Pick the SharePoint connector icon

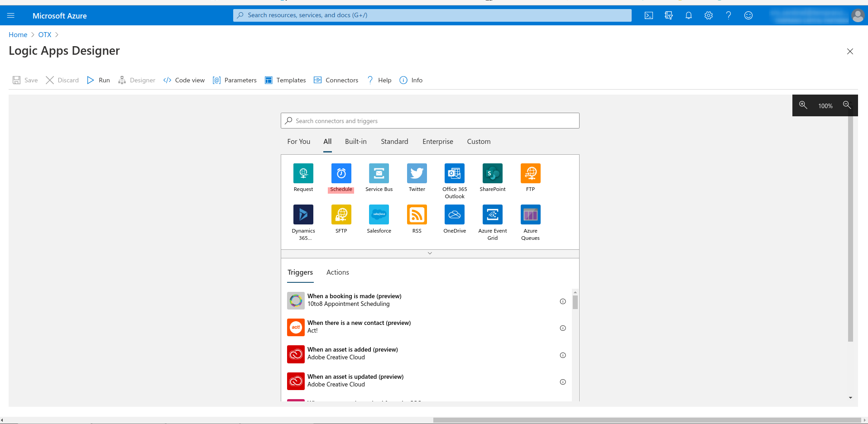[x=492, y=173]
